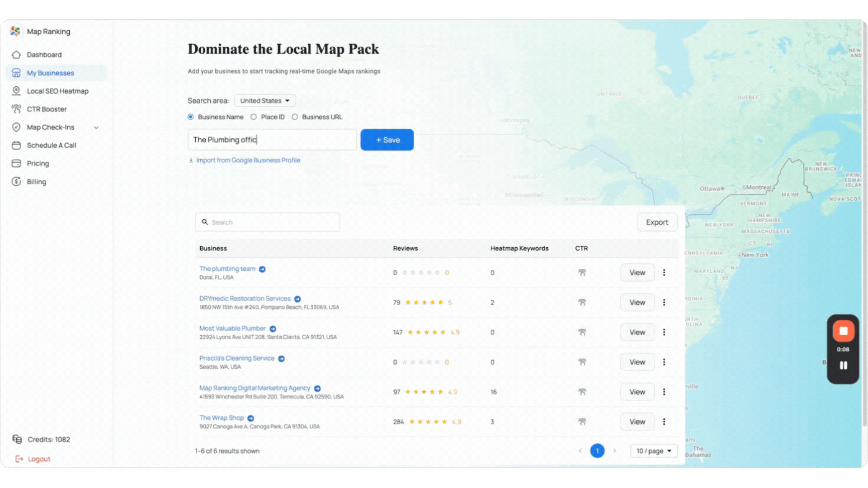Click the next page arrow
868x488 pixels.
tap(614, 451)
